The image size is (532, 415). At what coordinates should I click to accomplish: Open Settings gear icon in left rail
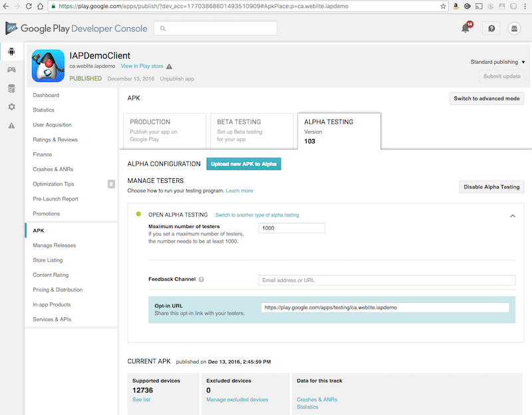coord(11,107)
